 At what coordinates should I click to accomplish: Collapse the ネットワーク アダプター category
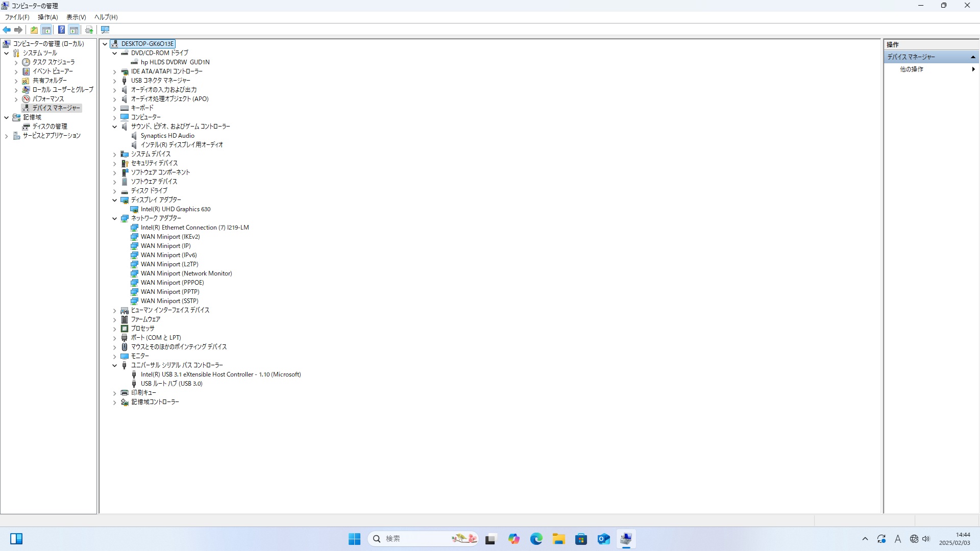[115, 218]
